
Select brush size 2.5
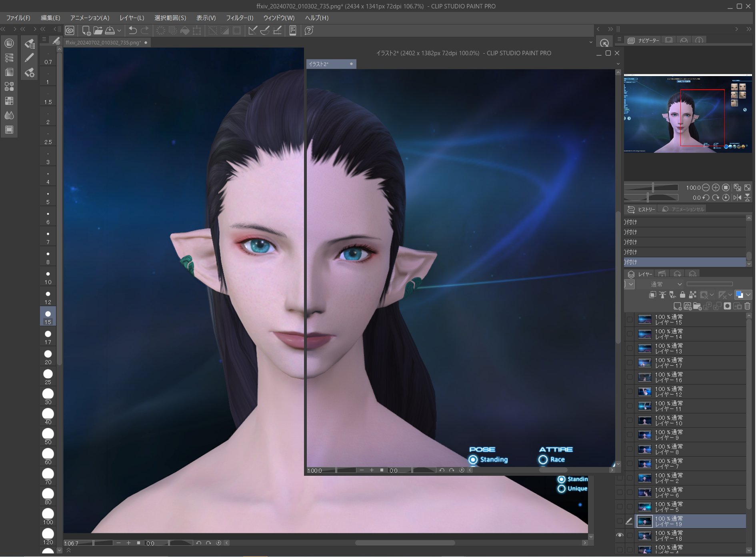pyautogui.click(x=48, y=136)
